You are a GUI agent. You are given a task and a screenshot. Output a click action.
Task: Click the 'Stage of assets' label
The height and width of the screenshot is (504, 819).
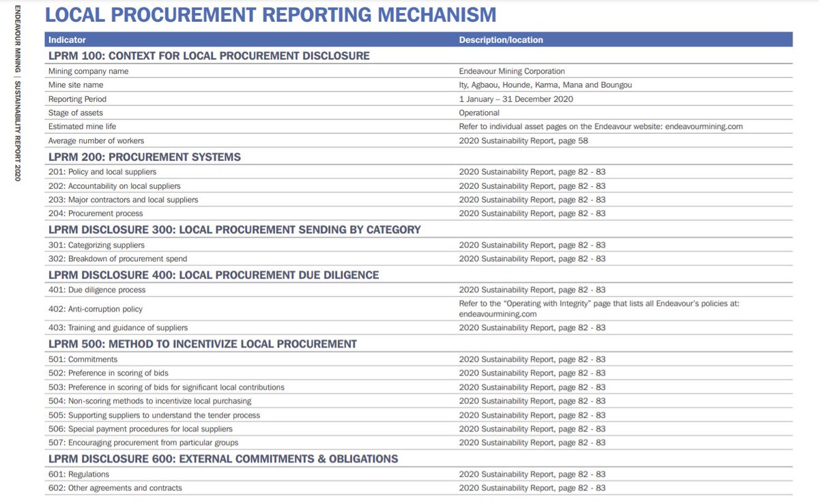pos(76,113)
